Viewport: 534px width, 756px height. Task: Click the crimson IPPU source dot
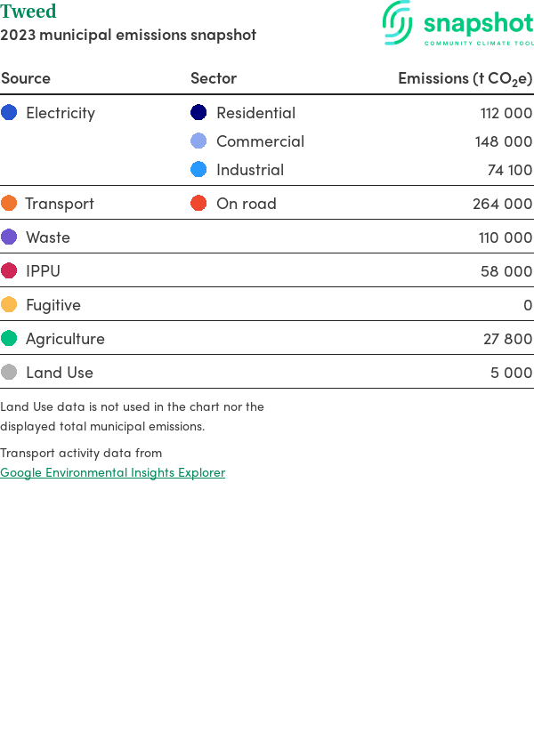point(9,271)
